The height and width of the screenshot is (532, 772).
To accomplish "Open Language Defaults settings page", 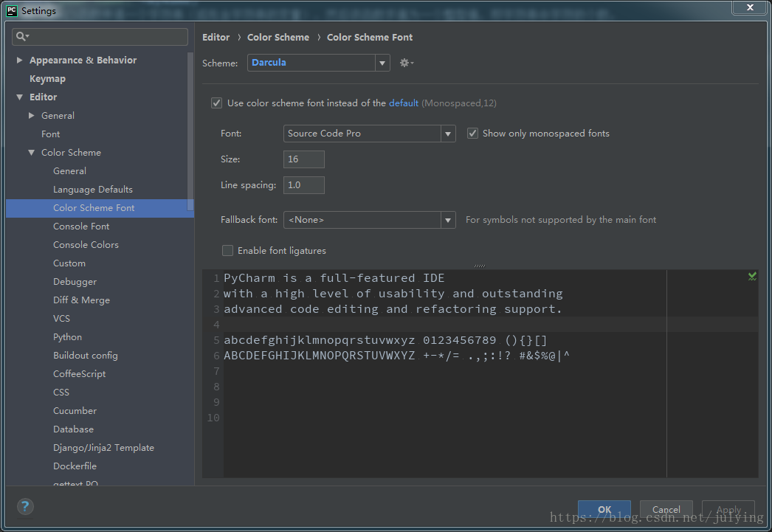I will click(93, 190).
